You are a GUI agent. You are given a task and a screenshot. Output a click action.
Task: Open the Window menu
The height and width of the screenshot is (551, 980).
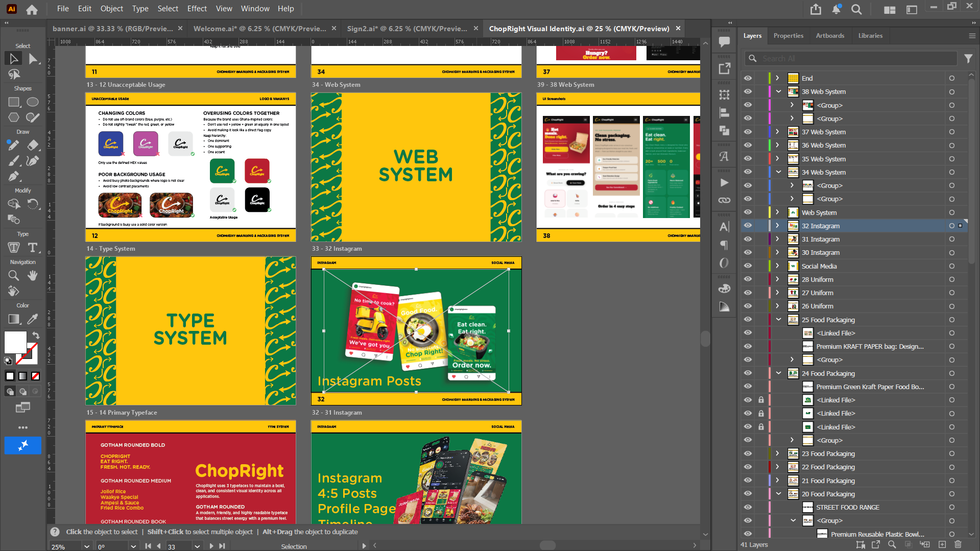click(x=255, y=9)
